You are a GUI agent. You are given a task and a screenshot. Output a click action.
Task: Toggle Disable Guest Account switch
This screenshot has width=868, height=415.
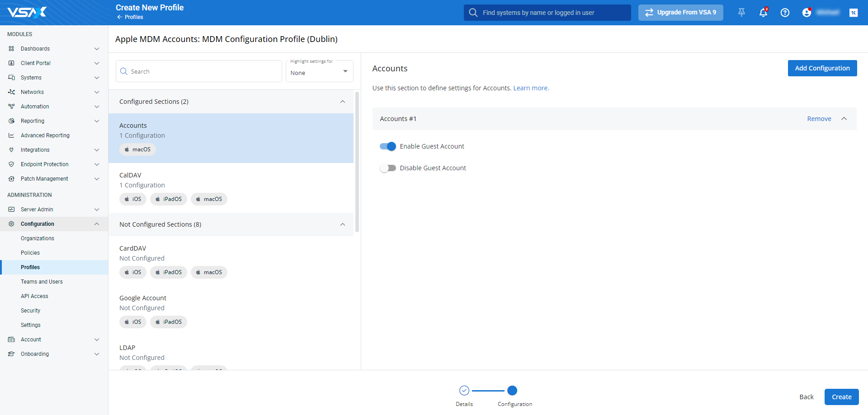pyautogui.click(x=388, y=168)
